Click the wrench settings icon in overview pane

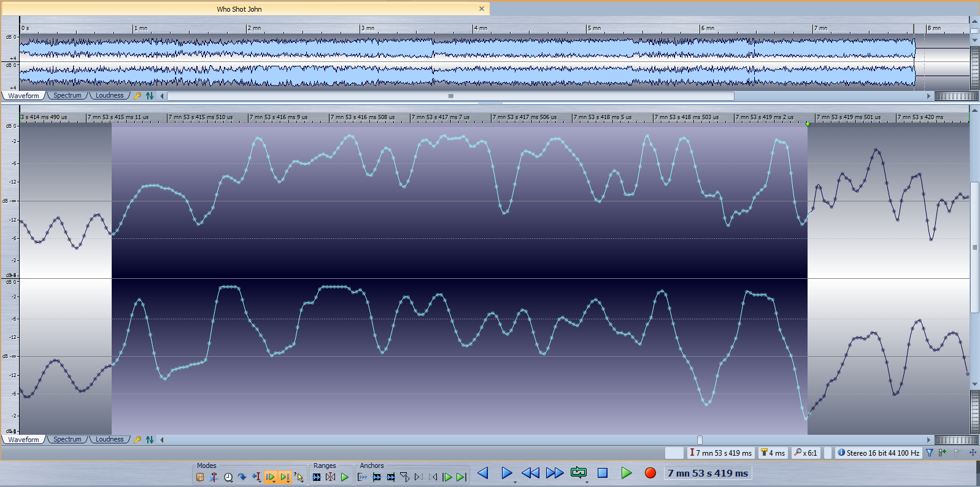[137, 96]
